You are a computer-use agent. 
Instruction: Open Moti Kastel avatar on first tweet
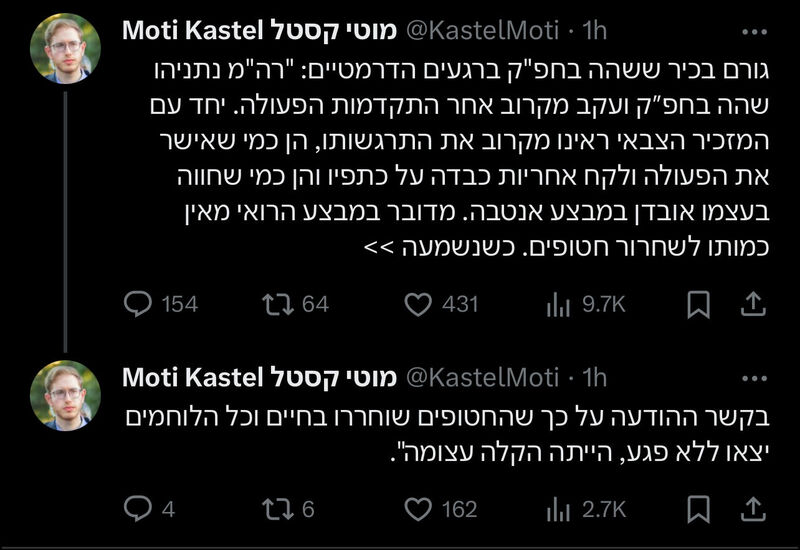click(x=65, y=48)
